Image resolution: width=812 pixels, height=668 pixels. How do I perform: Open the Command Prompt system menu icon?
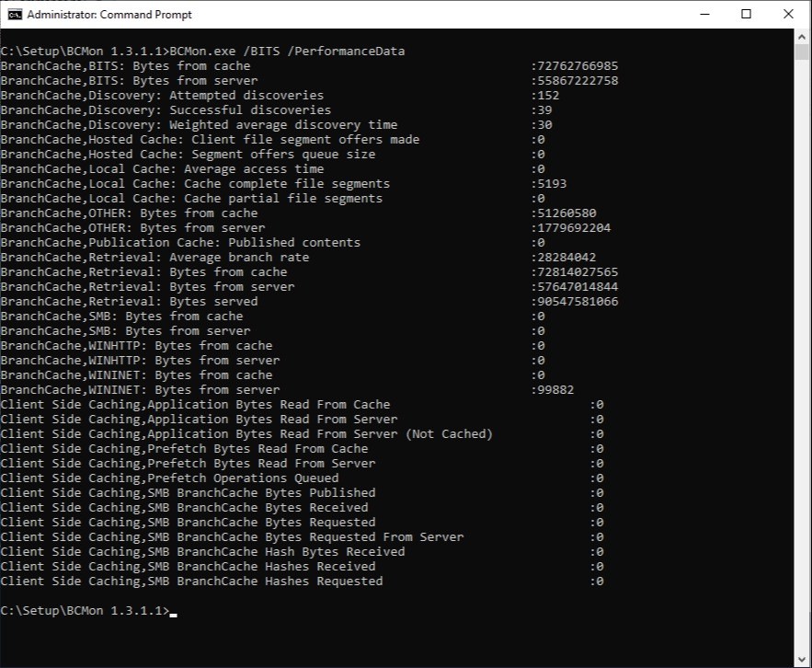[x=15, y=15]
